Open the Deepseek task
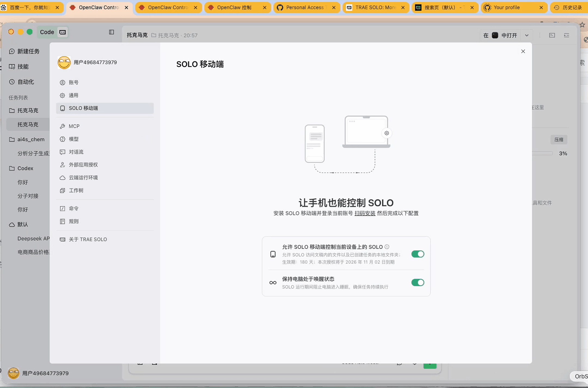588x388 pixels. coord(33,239)
